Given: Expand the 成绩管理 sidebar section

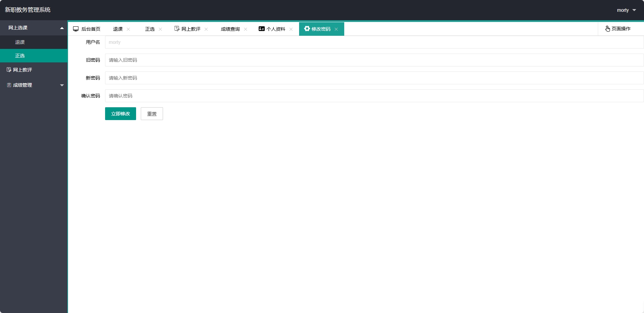Looking at the screenshot, I should [x=62, y=85].
